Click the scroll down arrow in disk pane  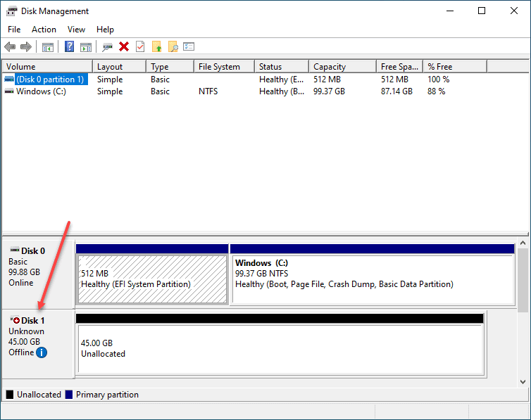pyautogui.click(x=523, y=382)
